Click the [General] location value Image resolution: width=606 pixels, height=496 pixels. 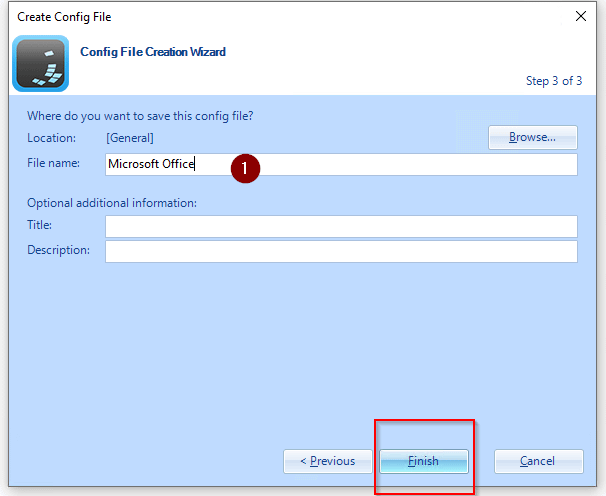point(130,138)
